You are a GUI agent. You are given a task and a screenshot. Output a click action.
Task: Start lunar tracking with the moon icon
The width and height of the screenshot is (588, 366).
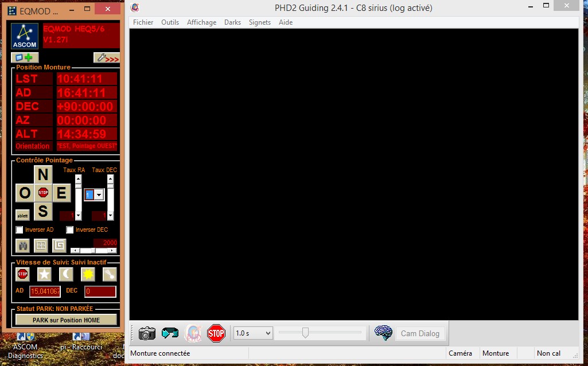pos(66,274)
